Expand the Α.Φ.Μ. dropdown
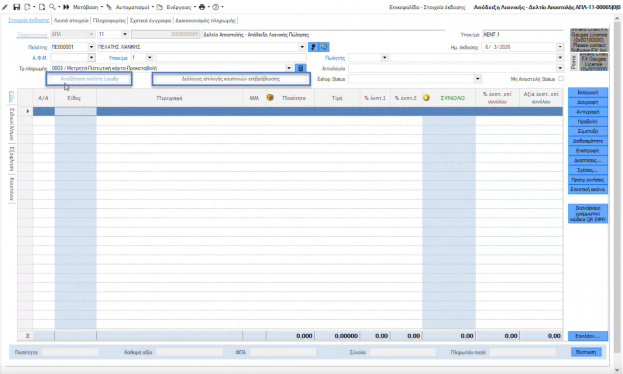The image size is (623, 374). 91,58
